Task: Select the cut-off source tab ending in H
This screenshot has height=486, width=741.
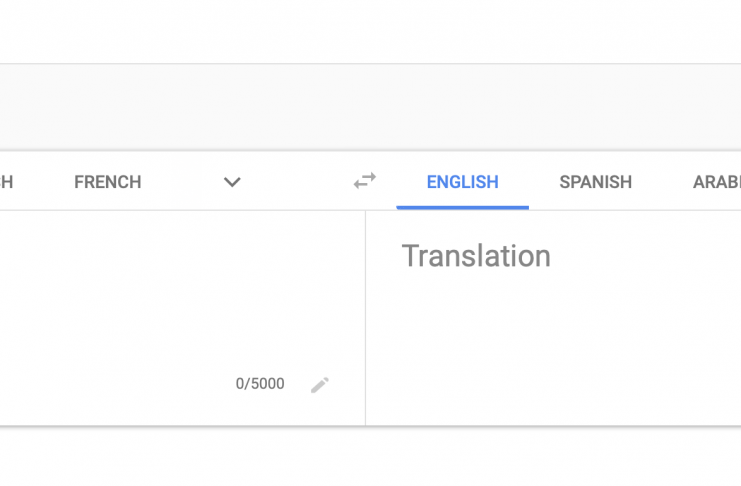Action: tap(7, 182)
